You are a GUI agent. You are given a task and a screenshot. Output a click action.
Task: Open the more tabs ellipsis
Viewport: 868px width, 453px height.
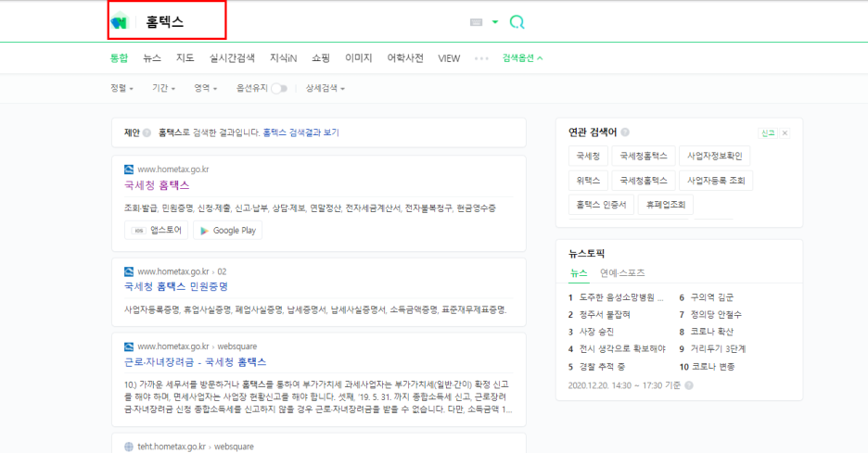point(481,58)
